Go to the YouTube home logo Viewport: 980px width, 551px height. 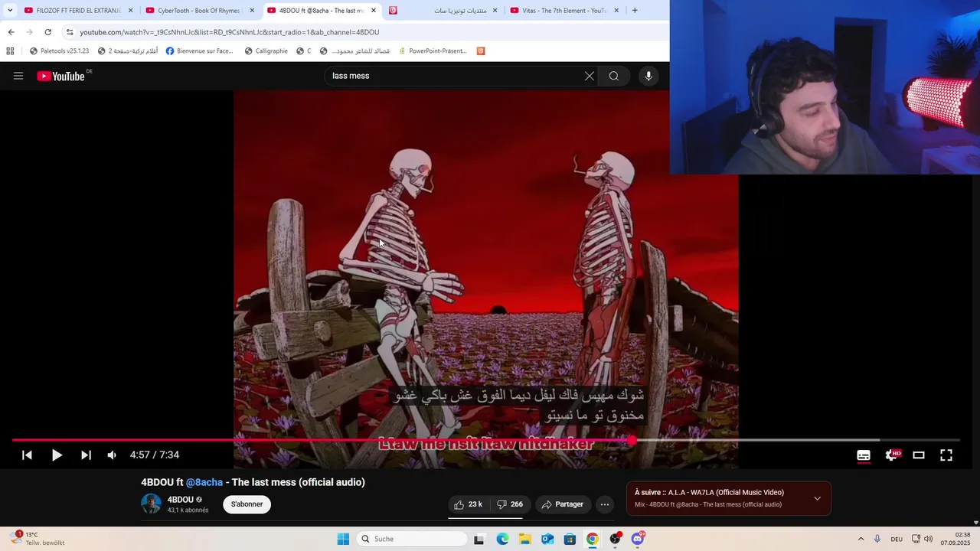(x=60, y=76)
